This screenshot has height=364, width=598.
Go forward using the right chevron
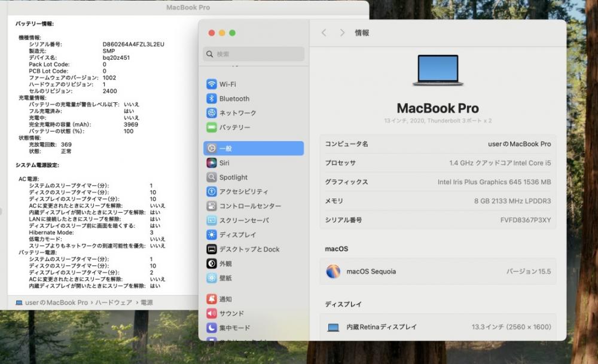pos(342,33)
